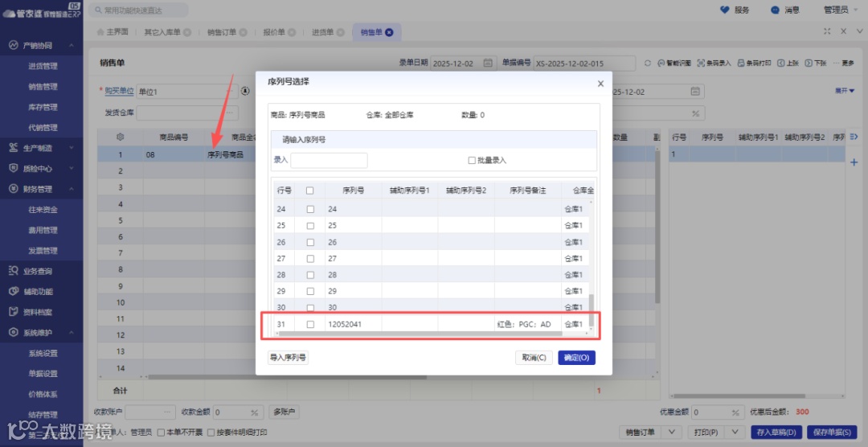The height and width of the screenshot is (447, 868).
Task: Click the 存入草稿(D) button
Action: [776, 432]
